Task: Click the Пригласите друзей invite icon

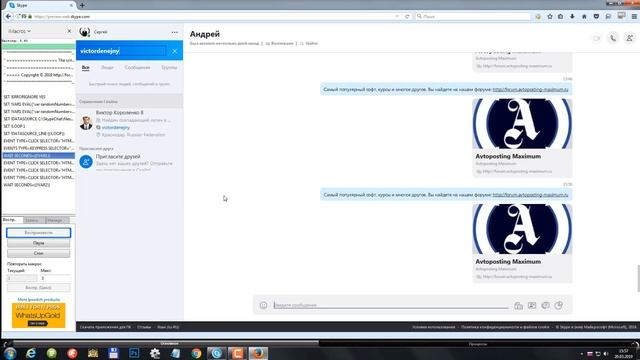Action: coord(86,162)
